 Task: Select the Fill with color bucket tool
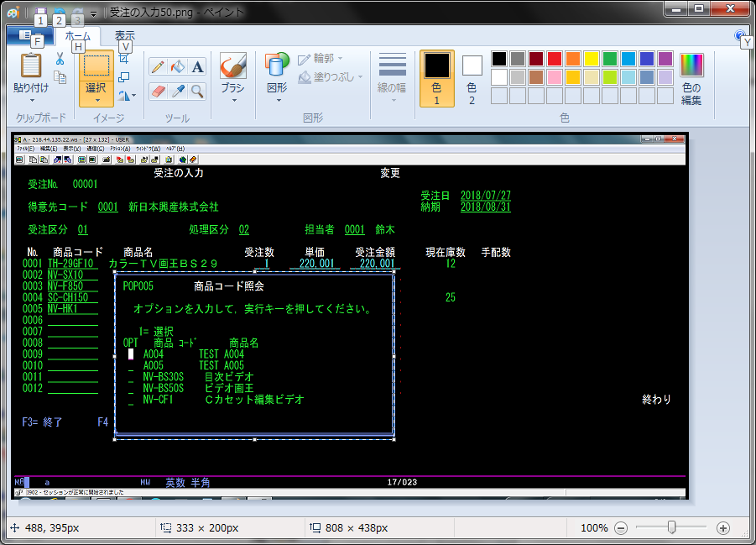pos(177,67)
